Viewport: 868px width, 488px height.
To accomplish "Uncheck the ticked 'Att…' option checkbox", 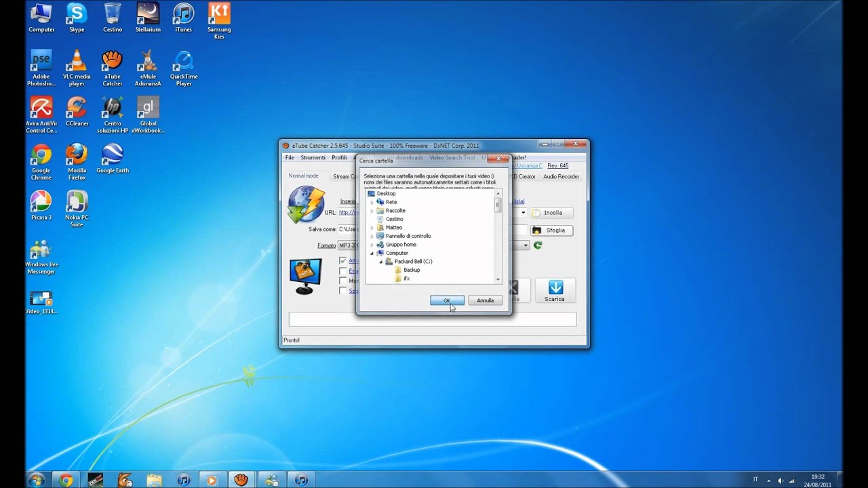I will click(x=343, y=261).
